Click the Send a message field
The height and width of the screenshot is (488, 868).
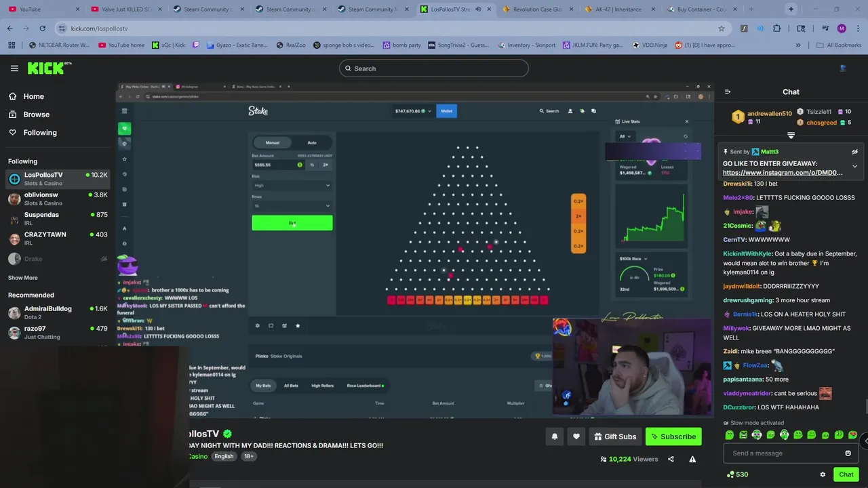(x=790, y=453)
